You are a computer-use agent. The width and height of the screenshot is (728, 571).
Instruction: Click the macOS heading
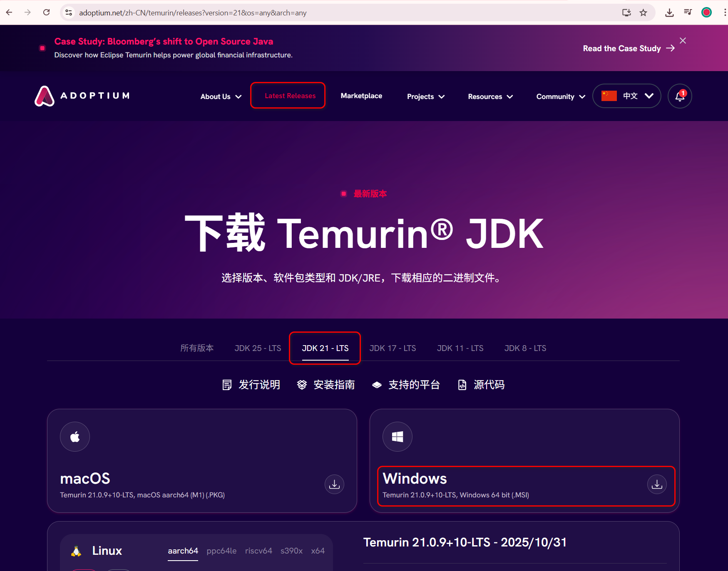(x=85, y=479)
